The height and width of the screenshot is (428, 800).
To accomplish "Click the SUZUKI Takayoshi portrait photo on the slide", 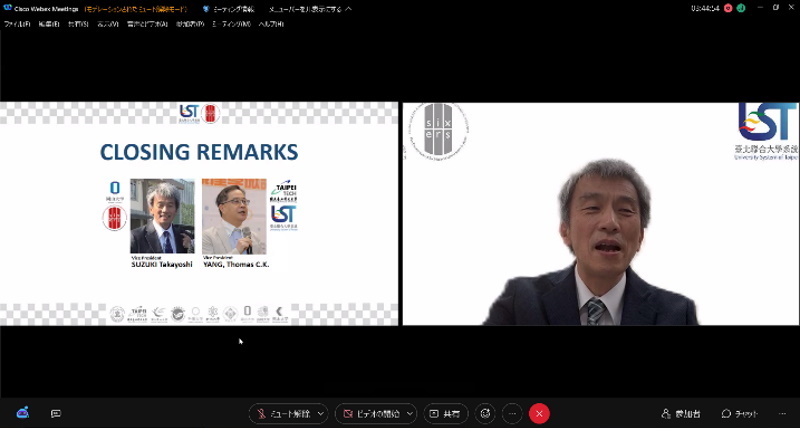I will pyautogui.click(x=162, y=216).
